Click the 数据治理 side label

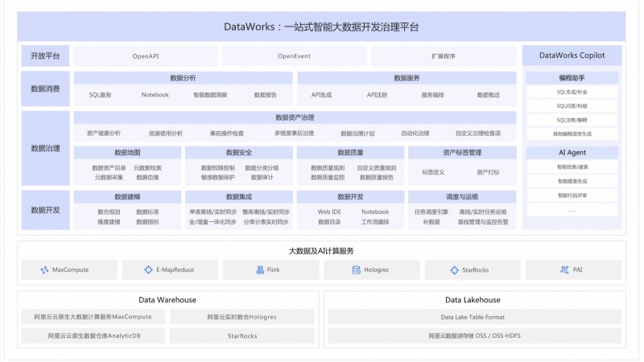pos(45,148)
